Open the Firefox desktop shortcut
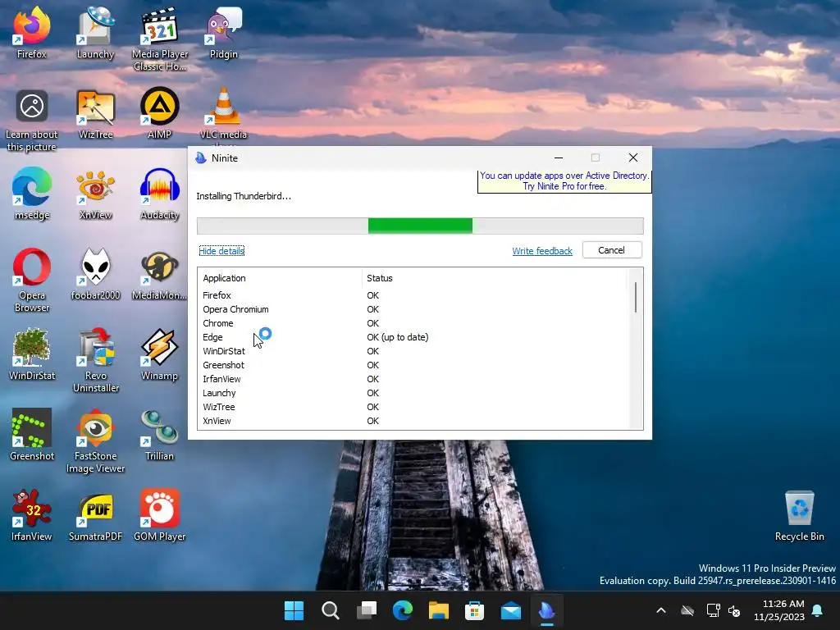 tap(32, 32)
